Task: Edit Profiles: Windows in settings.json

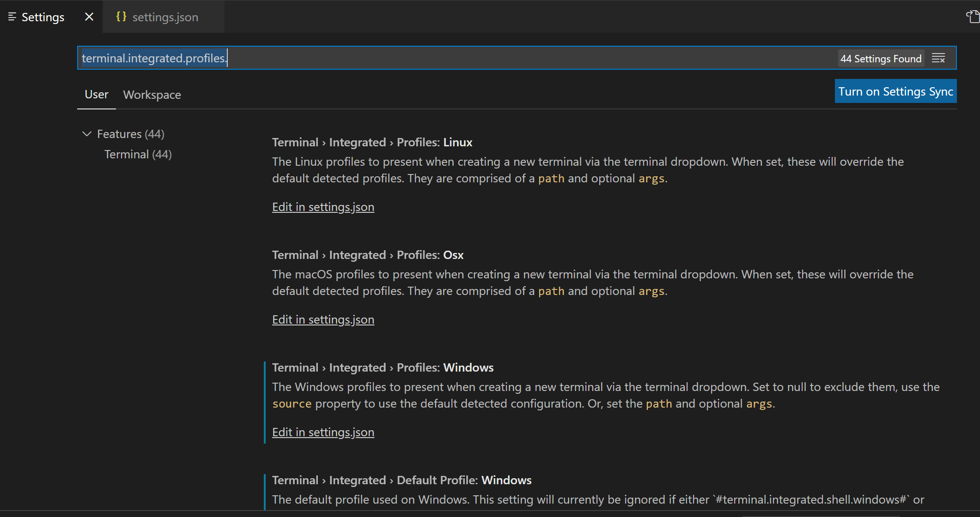Action: tap(323, 432)
